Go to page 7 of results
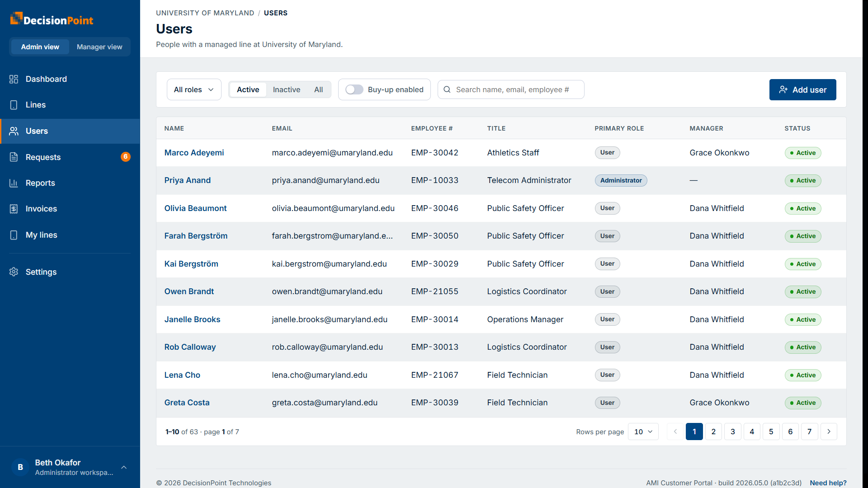 809,432
